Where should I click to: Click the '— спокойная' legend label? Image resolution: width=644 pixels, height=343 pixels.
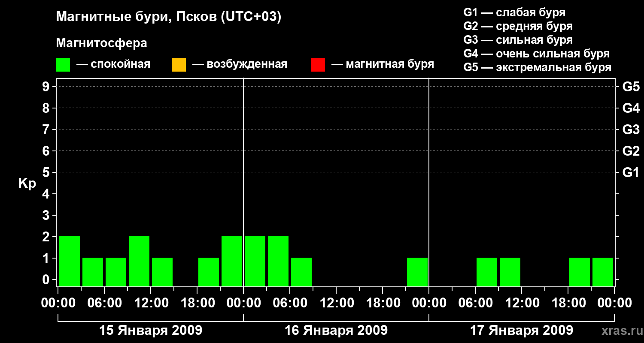click(113, 65)
